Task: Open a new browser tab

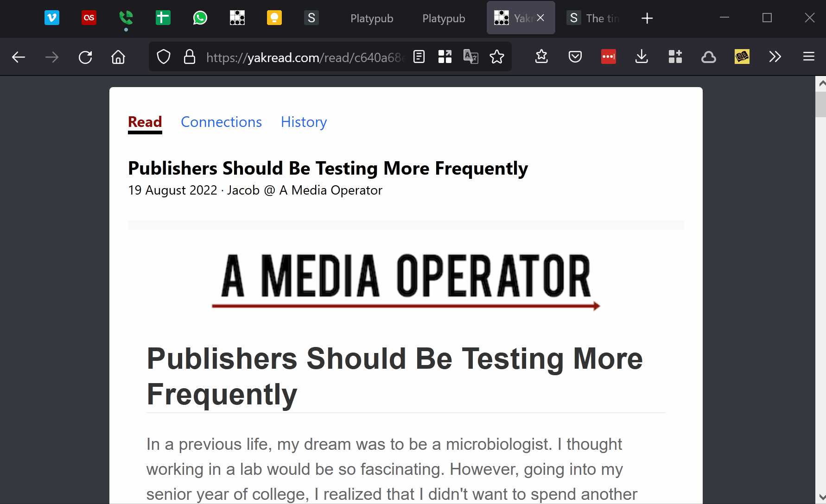Action: click(647, 18)
